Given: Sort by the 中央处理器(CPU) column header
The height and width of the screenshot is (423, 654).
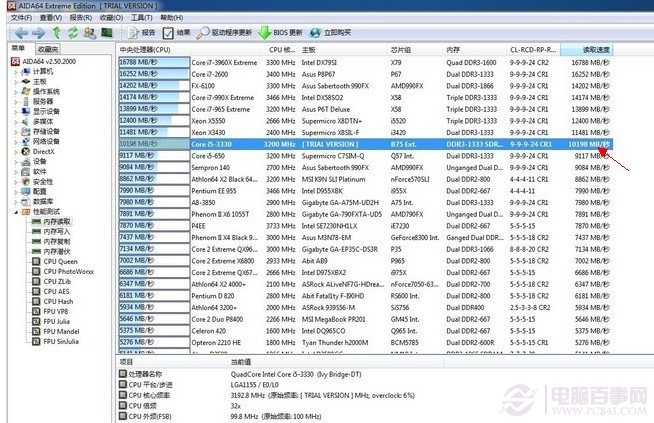Looking at the screenshot, I should [x=189, y=50].
